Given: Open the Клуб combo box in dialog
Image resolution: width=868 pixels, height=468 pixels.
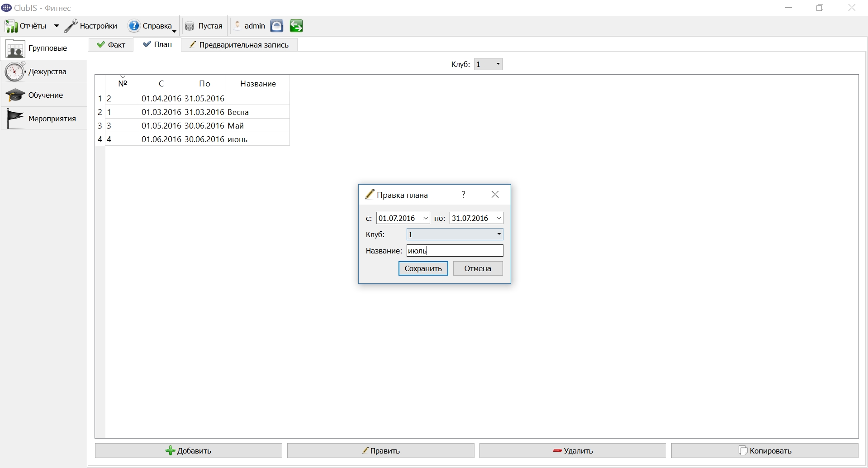Looking at the screenshot, I should (x=455, y=234).
